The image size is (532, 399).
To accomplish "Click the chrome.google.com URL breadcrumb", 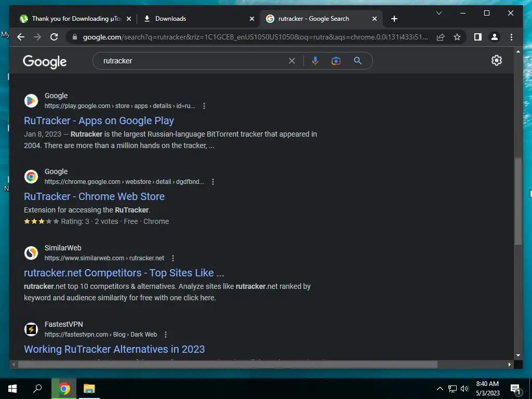I will tap(124, 182).
